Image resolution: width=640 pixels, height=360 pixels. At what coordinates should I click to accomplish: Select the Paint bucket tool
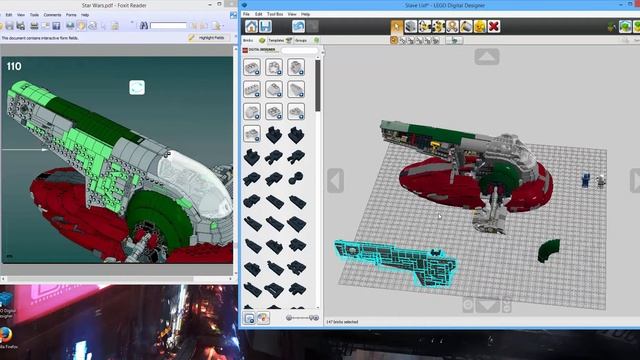pos(466,27)
